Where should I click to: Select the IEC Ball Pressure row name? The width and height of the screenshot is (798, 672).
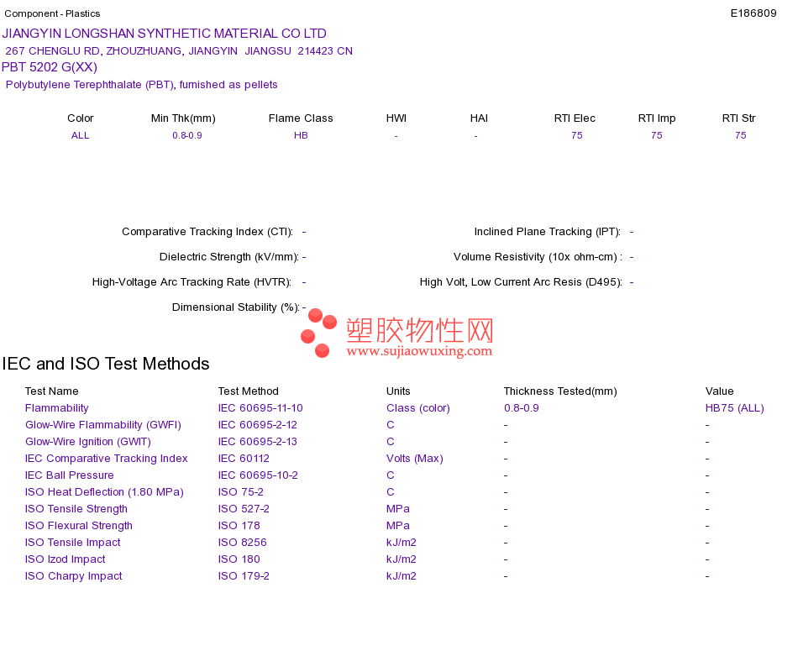point(70,475)
